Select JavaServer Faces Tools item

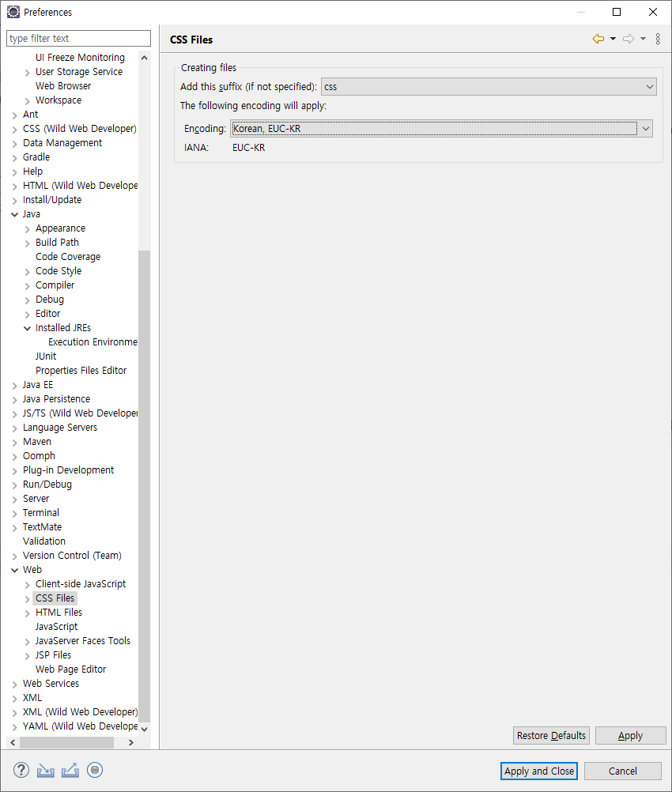tap(83, 640)
